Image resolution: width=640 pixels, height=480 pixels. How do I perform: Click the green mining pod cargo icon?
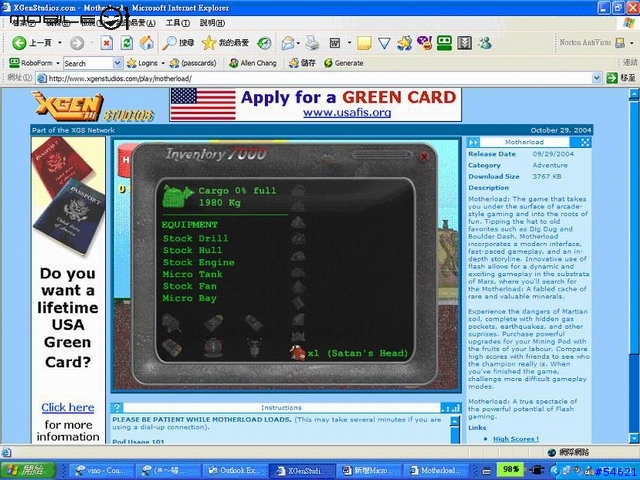[x=178, y=197]
